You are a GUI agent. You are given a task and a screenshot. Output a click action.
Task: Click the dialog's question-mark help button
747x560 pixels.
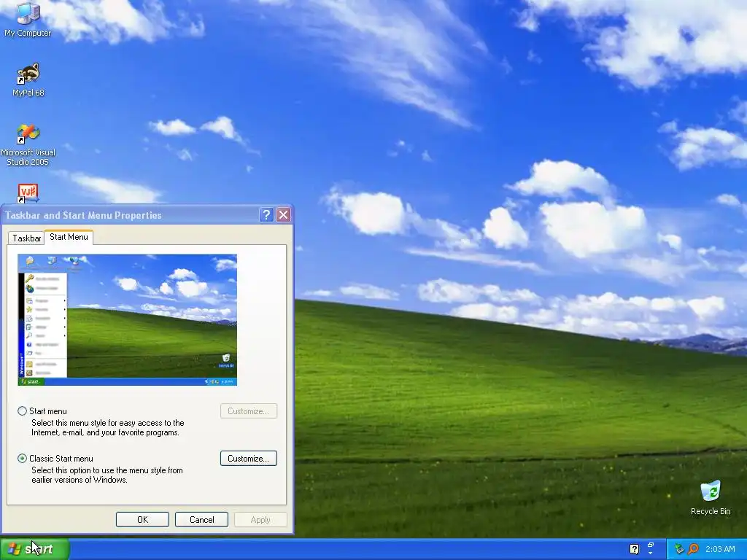click(266, 215)
